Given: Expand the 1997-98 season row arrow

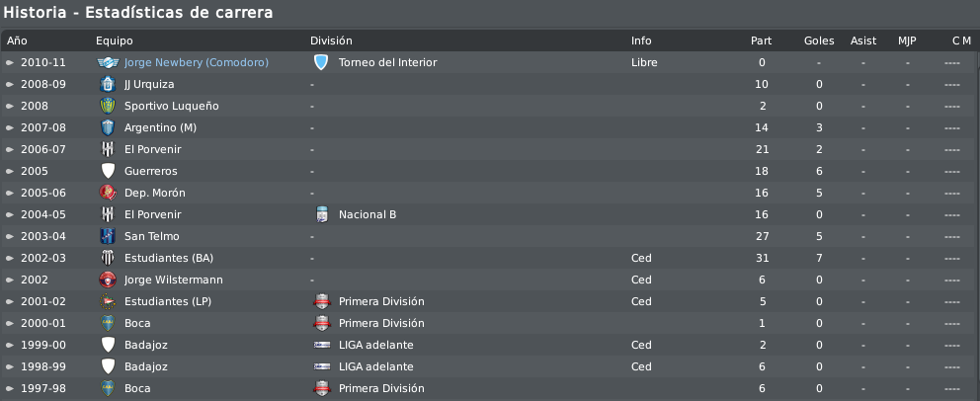Looking at the screenshot, I should (10, 388).
